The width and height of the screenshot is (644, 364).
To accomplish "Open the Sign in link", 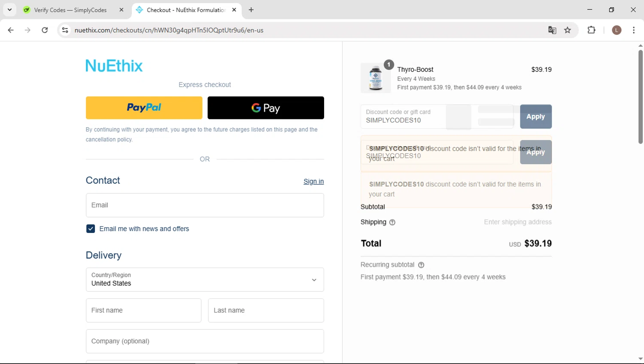I will pos(313,181).
